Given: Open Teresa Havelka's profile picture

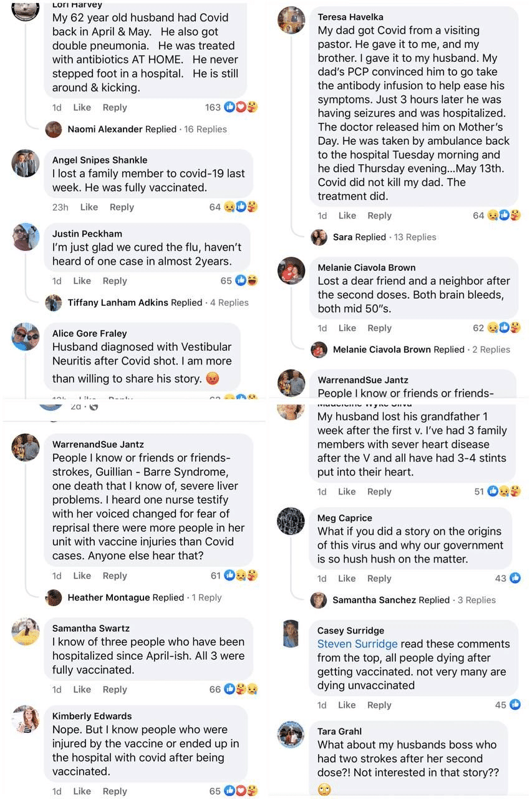Looking at the screenshot, I should point(291,21).
